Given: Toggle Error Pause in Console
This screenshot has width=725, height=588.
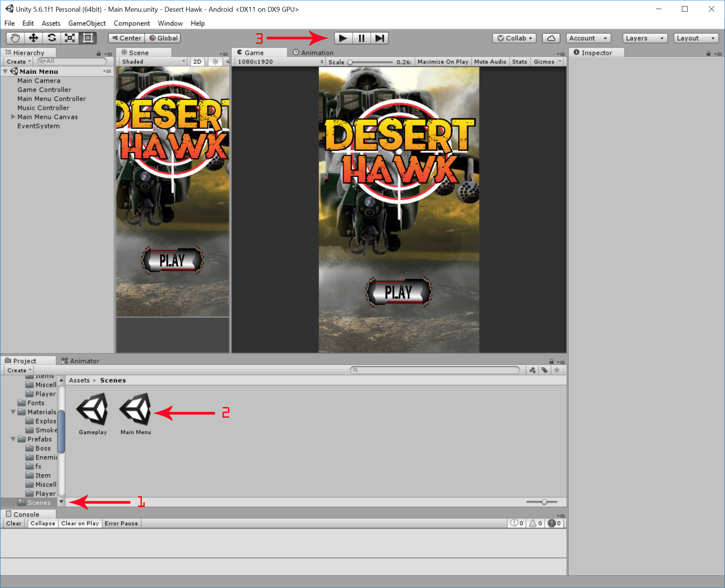Looking at the screenshot, I should click(x=121, y=523).
